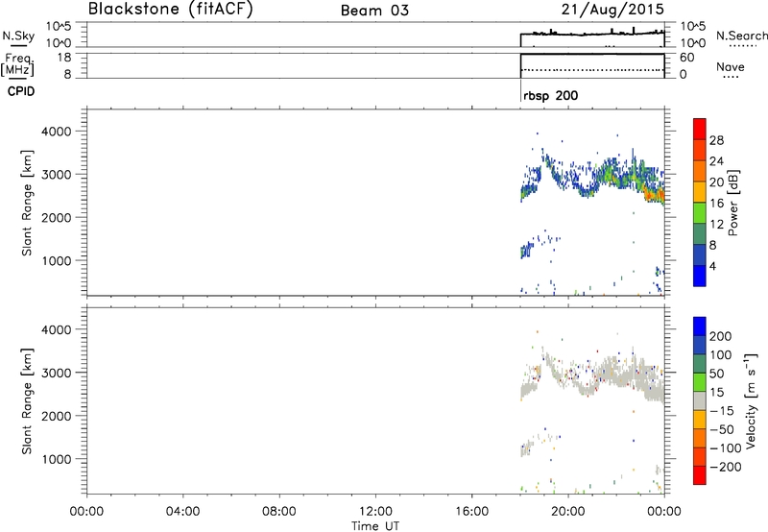Screen dimensions: 768x532
Task: Click the 2000 tick in the velocity panel
Action: click(57, 416)
